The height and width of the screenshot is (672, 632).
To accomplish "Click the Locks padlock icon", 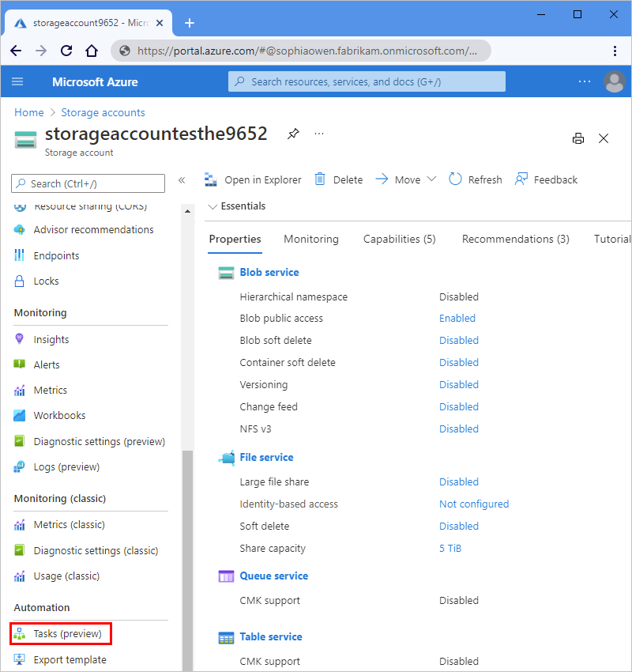I will tap(19, 281).
